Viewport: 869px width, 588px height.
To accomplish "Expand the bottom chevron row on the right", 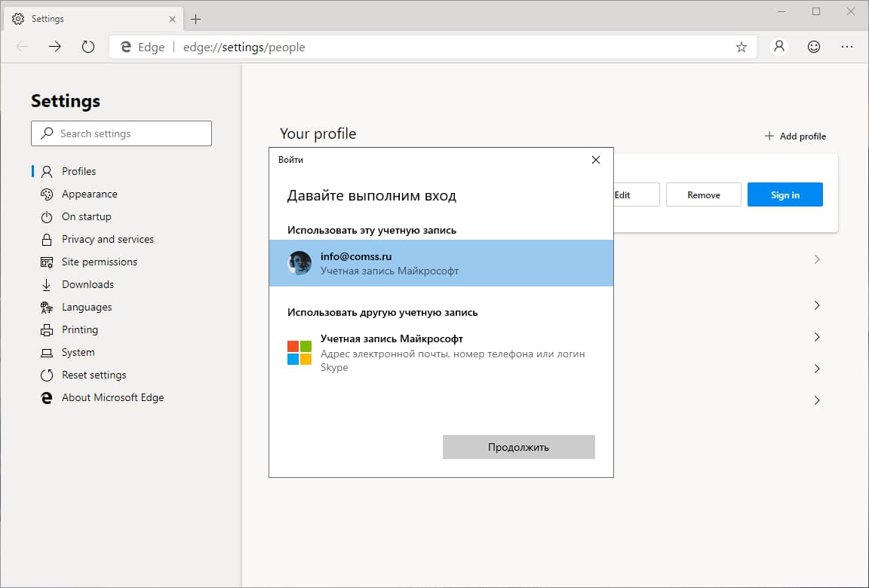I will tap(817, 400).
